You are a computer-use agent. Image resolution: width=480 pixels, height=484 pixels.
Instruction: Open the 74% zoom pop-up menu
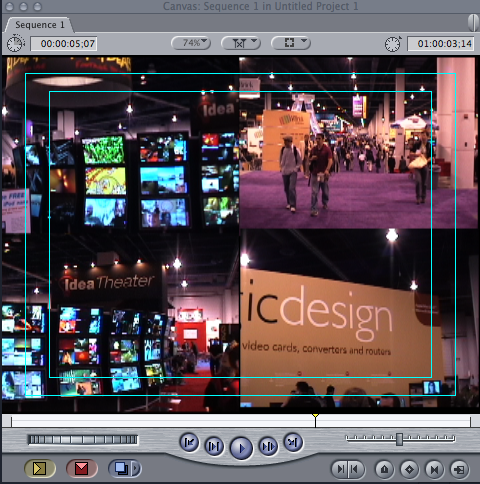(x=191, y=43)
